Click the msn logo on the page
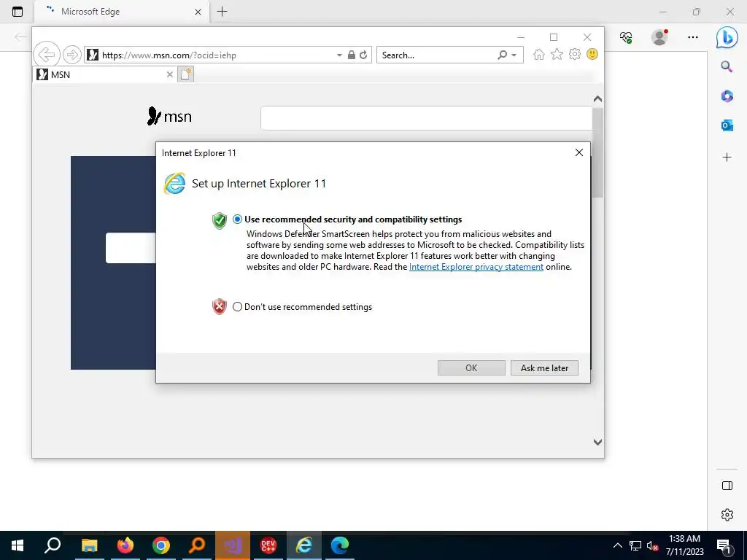This screenshot has height=560, width=747. 169,116
